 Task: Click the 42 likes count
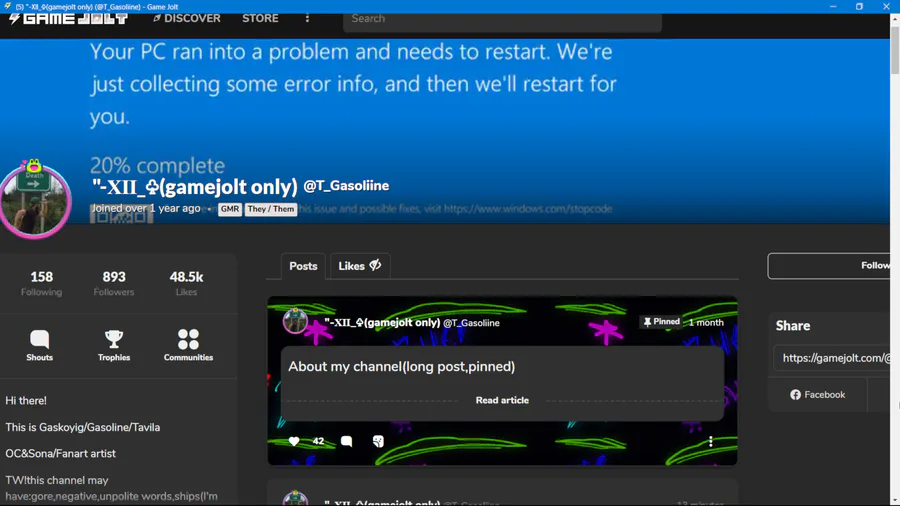click(318, 441)
